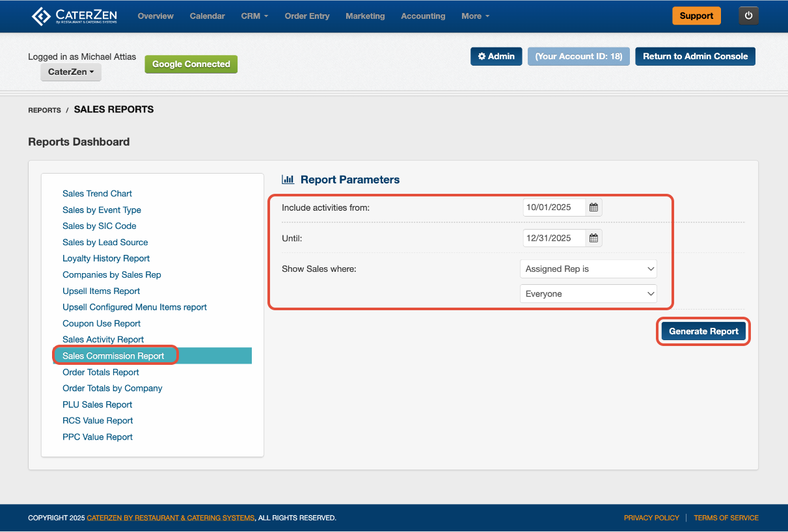The image size is (788, 532).
Task: Expand the CRM dropdown menu
Action: [x=254, y=16]
